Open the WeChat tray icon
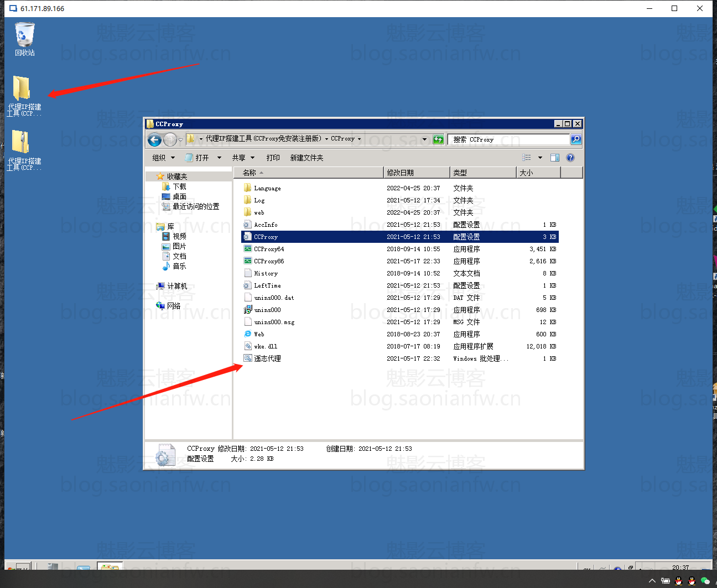Viewport: 717px width, 588px height. [x=705, y=581]
